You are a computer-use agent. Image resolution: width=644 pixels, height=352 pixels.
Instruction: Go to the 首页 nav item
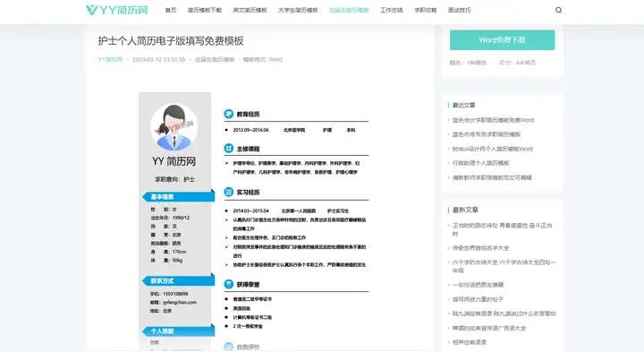pos(171,10)
